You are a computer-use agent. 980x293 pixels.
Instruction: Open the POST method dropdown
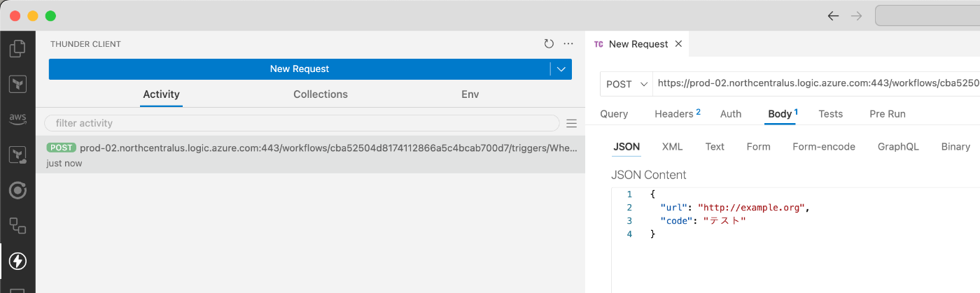626,84
